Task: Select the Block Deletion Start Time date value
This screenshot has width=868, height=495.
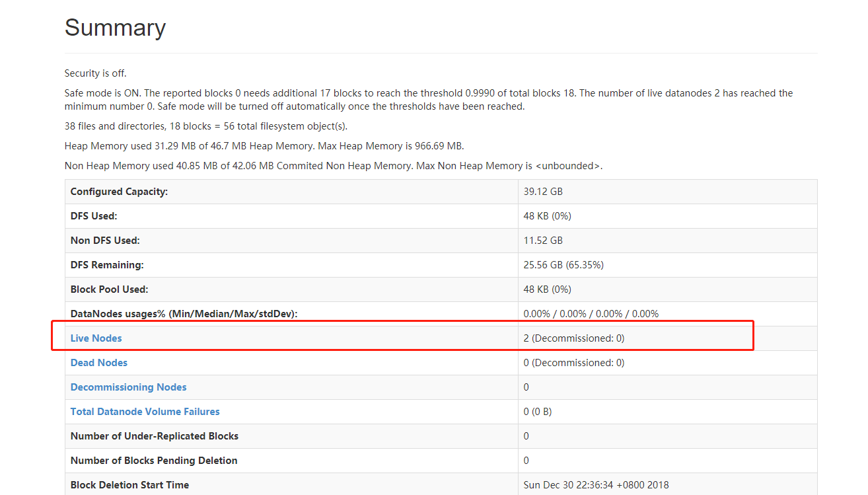Action: (x=597, y=485)
